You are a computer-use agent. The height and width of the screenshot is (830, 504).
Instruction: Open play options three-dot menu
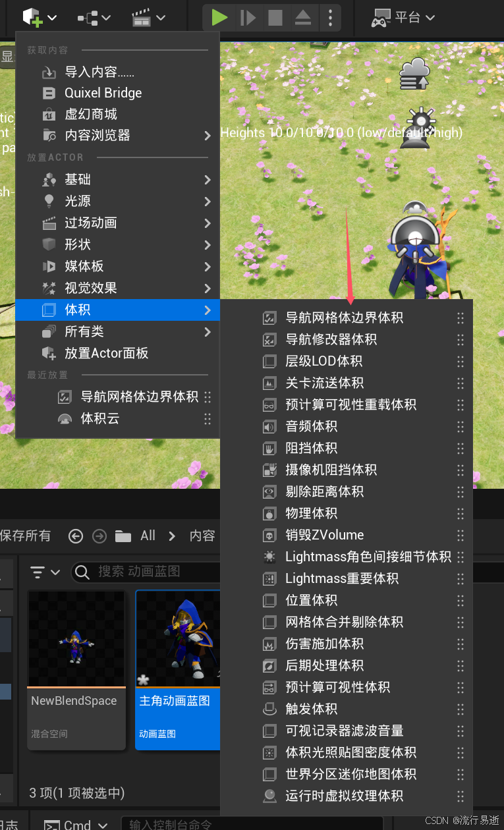coord(330,17)
